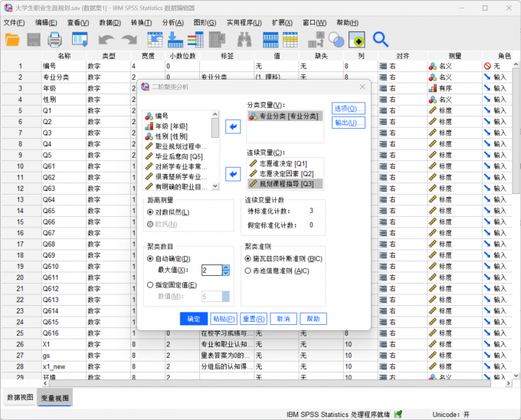Image resolution: width=521 pixels, height=420 pixels.
Task: Click the processor ready status icon
Action: [x=398, y=414]
